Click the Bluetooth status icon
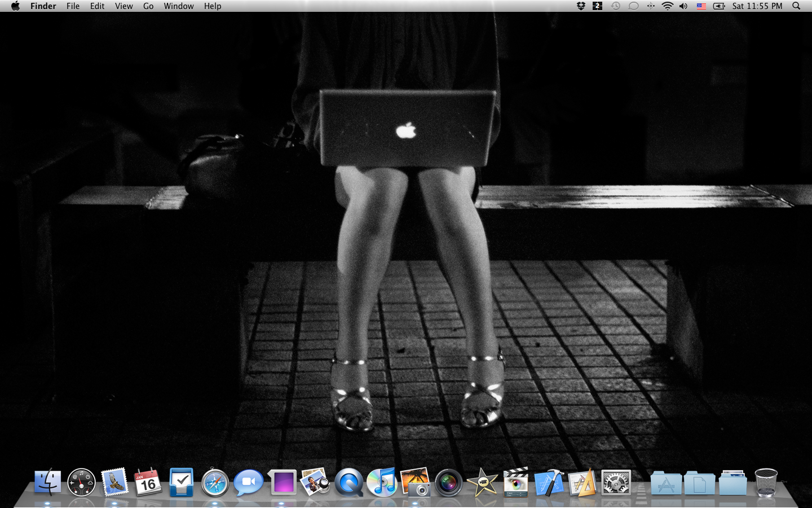Viewport: 812px width, 508px height. tap(651, 6)
